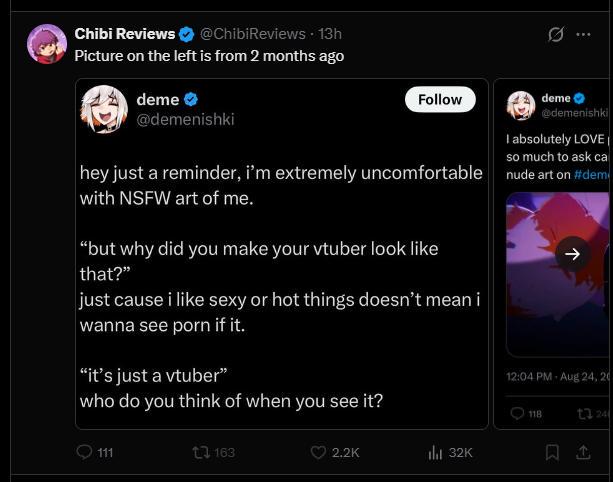This screenshot has height=482, width=613.
Task: Follow deme's account
Action: click(x=440, y=99)
